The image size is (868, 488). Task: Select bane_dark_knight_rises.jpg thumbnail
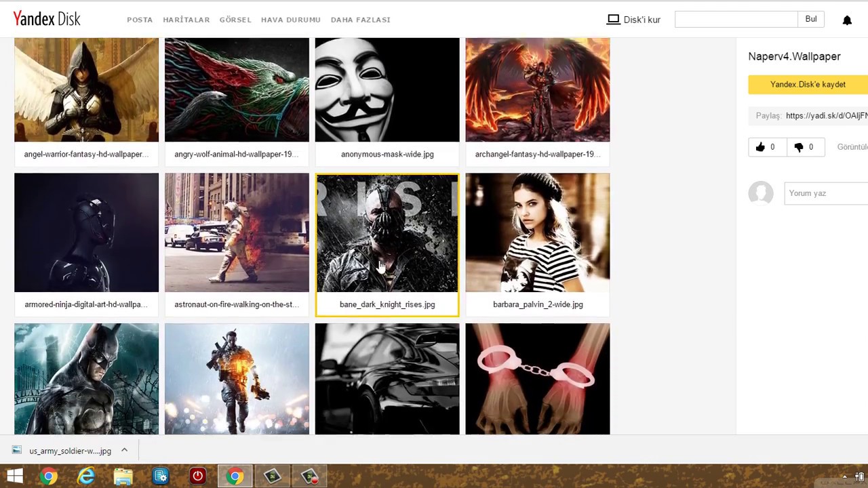[387, 233]
